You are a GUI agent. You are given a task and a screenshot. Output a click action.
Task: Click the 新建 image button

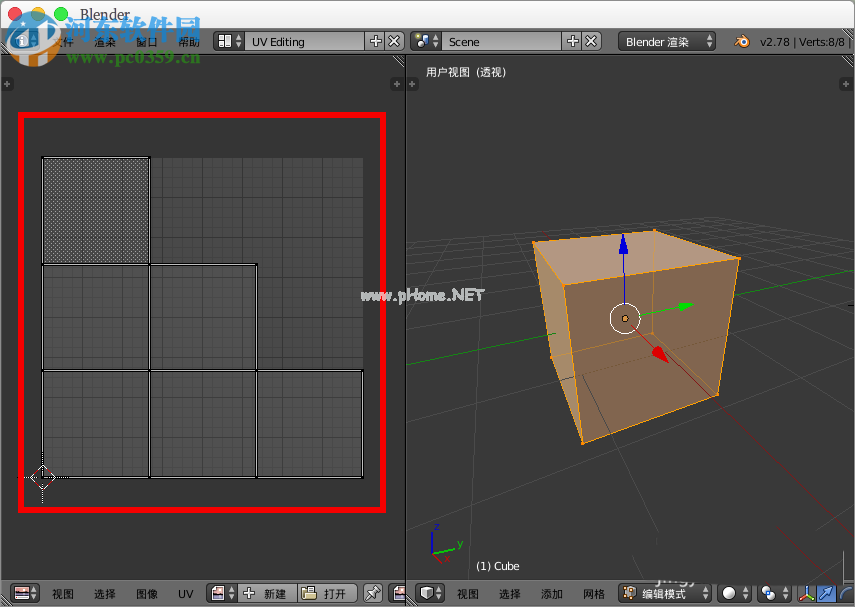pyautogui.click(x=265, y=593)
